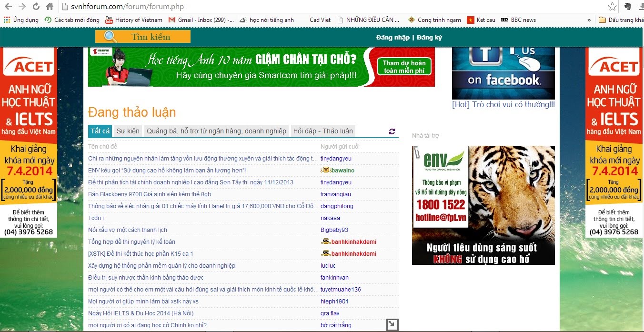Go back with the browser back arrow

(8, 7)
